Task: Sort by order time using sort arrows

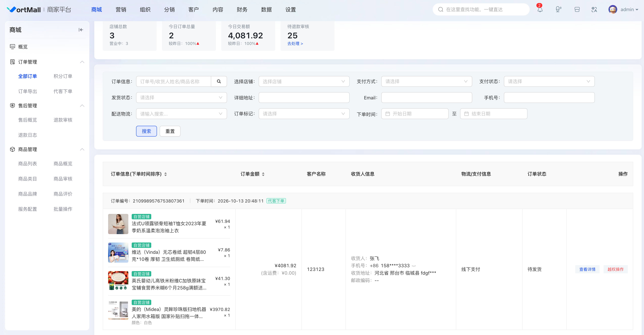Action: click(x=166, y=174)
